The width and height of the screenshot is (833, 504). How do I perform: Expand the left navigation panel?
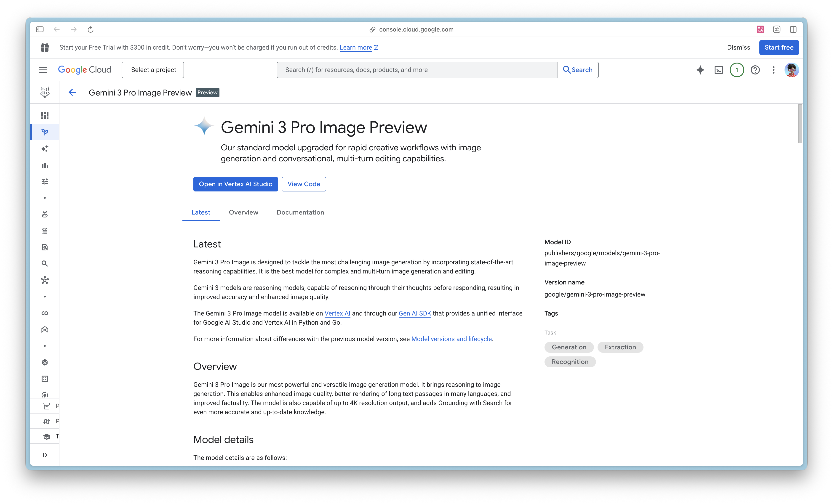pyautogui.click(x=45, y=455)
